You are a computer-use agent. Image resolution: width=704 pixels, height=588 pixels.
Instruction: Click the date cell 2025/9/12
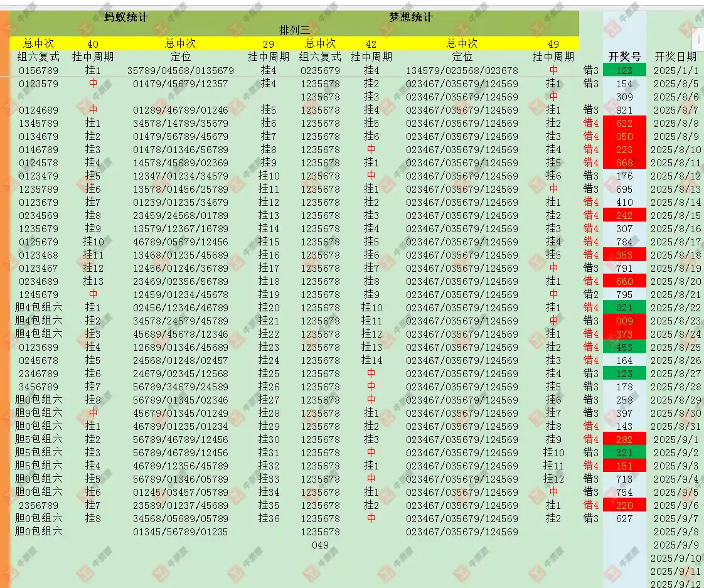click(x=676, y=584)
